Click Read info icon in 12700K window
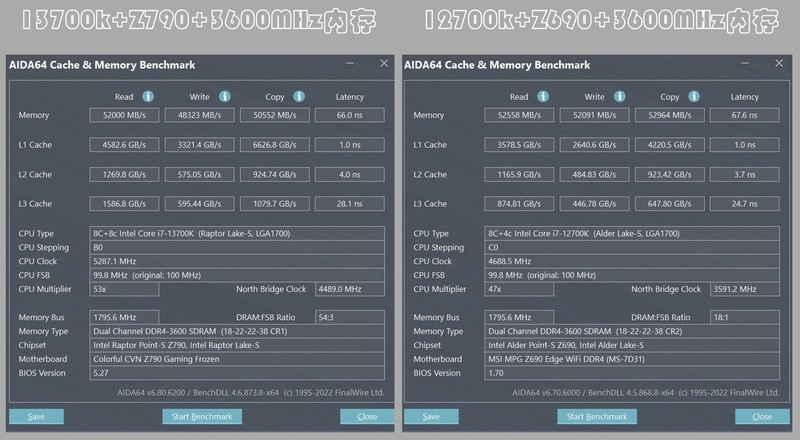 543,96
